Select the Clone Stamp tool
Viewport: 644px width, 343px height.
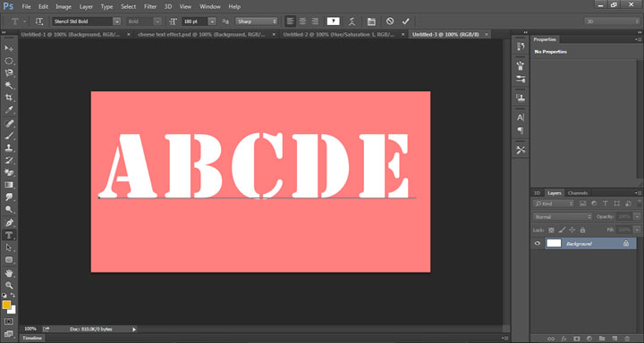coord(9,147)
